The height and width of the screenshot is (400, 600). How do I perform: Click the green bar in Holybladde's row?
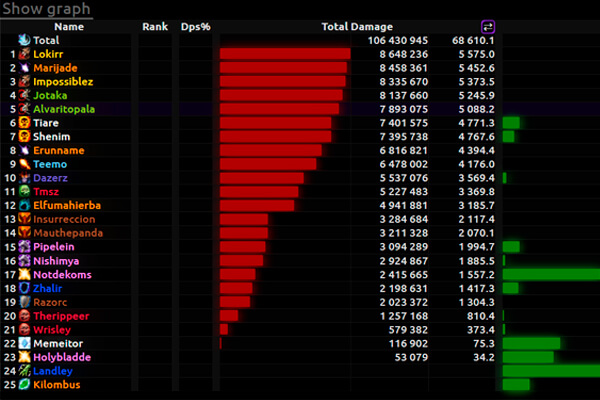click(x=528, y=357)
